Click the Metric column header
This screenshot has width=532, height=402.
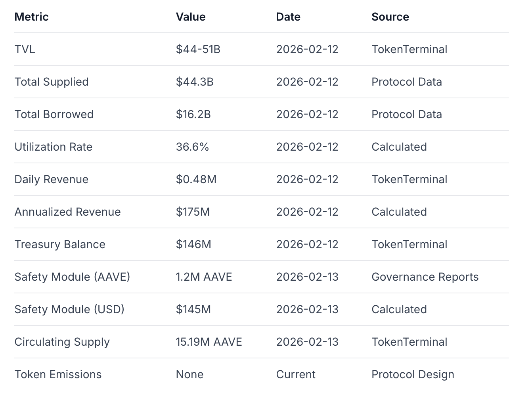click(x=31, y=17)
